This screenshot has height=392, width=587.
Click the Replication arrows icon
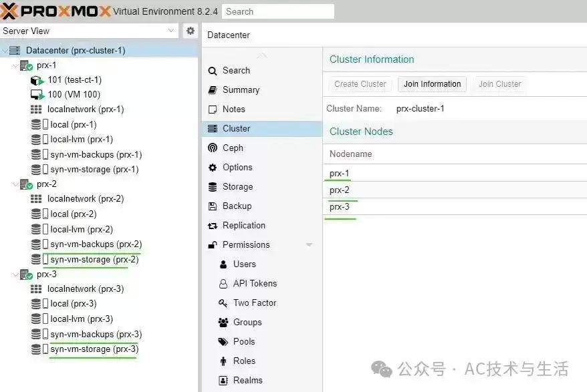coord(212,226)
